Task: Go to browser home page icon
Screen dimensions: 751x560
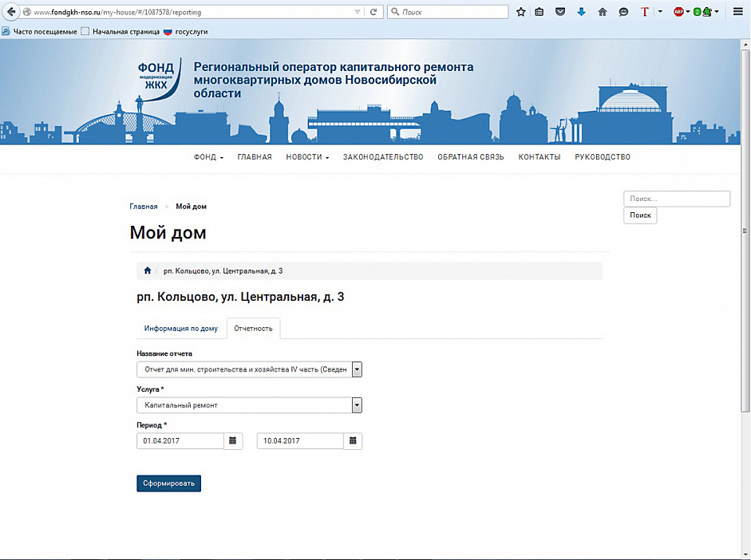Action: [x=602, y=12]
